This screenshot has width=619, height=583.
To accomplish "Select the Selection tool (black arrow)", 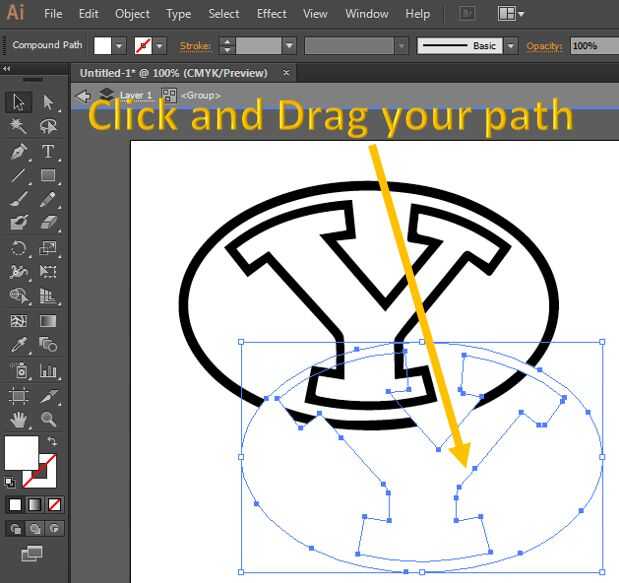I will [18, 102].
